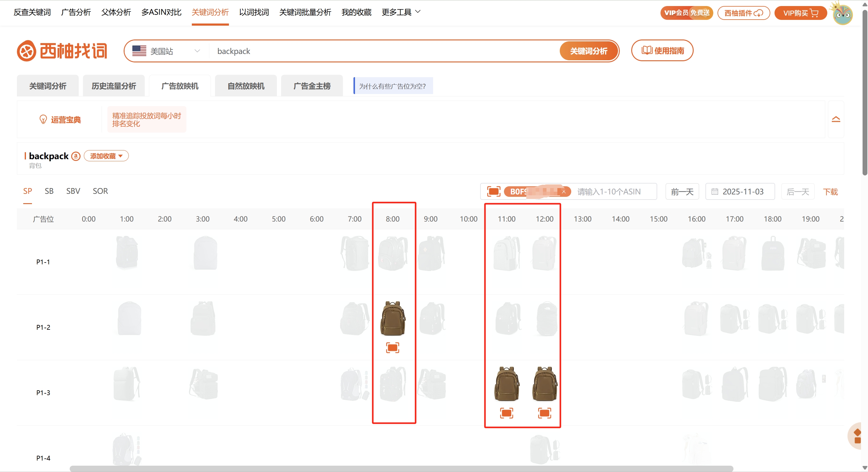Click the orange scan icon in ASIN filter
The width and height of the screenshot is (868, 472).
pos(493,192)
